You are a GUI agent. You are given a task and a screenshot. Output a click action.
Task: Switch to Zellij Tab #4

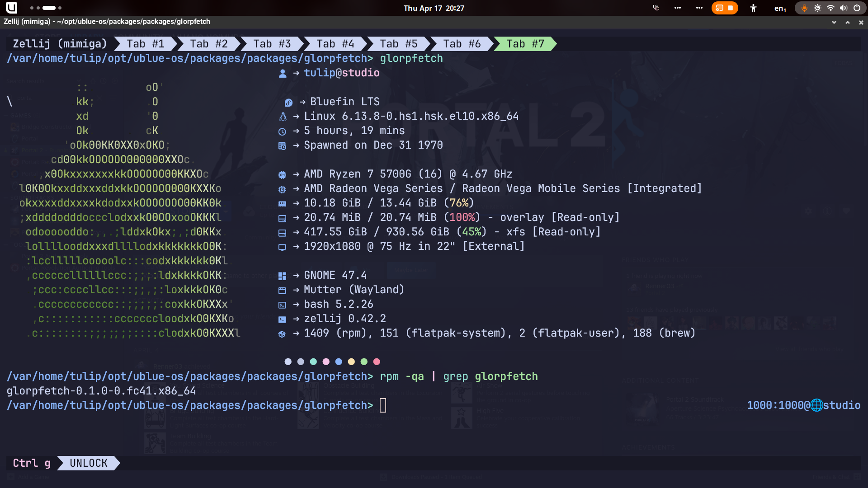(x=335, y=44)
